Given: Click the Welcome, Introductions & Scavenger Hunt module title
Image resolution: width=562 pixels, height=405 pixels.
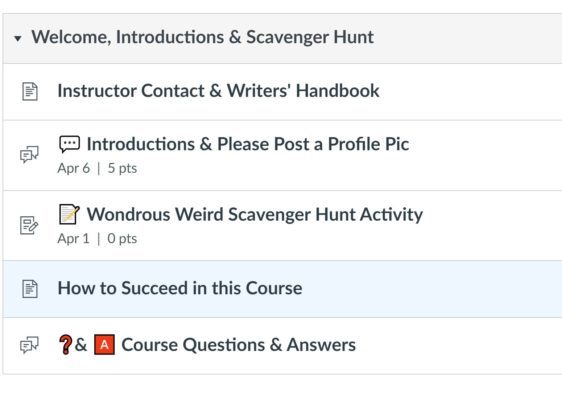Looking at the screenshot, I should [x=203, y=37].
